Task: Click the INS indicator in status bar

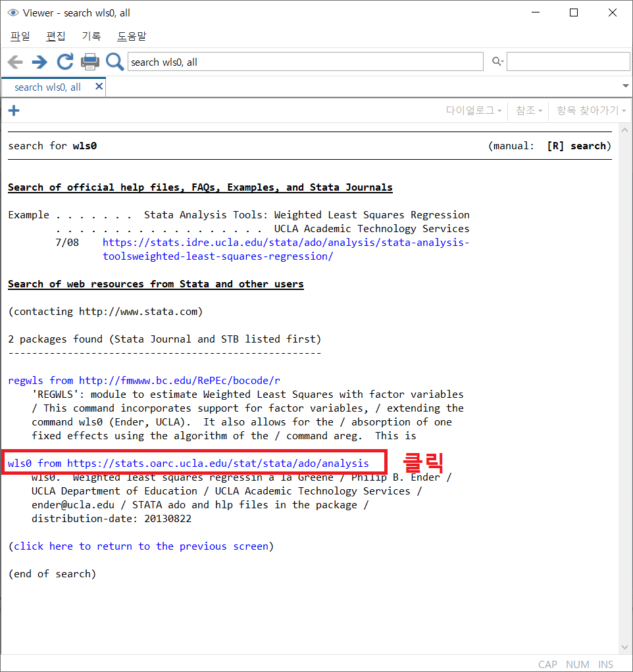Action: 605,664
